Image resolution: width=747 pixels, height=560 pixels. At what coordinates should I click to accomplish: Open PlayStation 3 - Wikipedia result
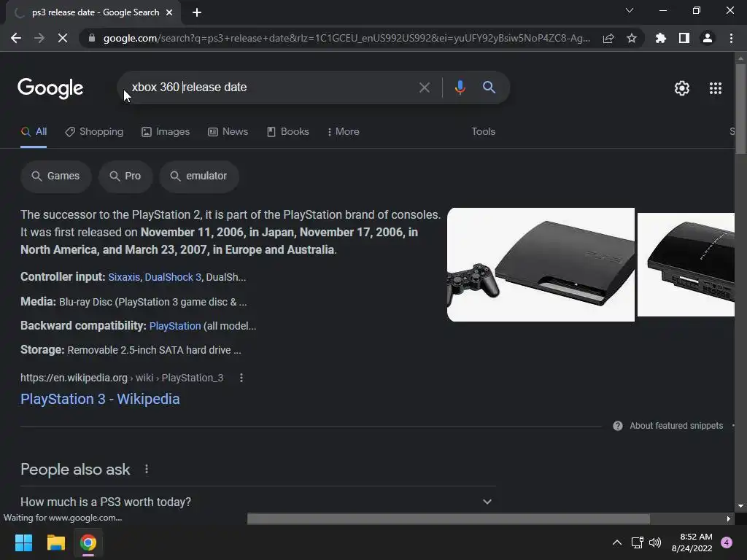(x=100, y=399)
